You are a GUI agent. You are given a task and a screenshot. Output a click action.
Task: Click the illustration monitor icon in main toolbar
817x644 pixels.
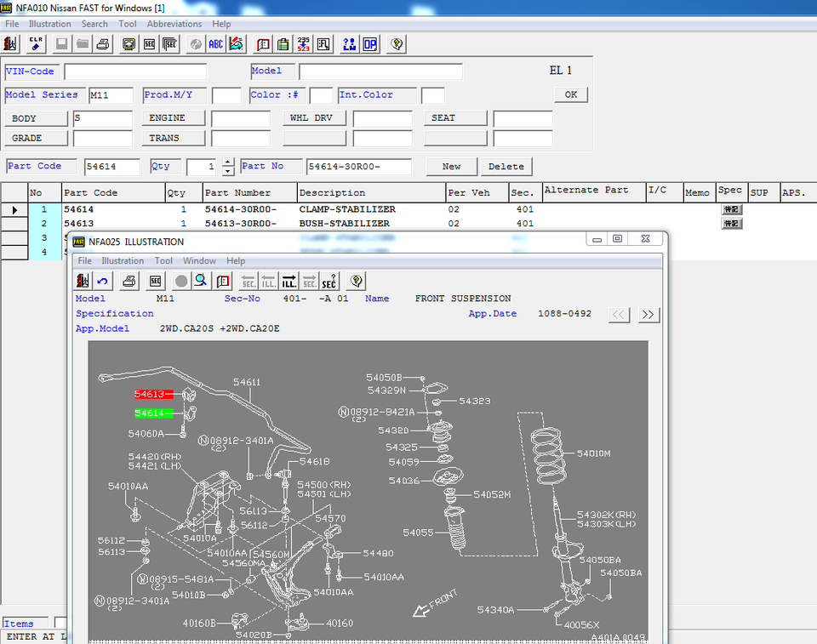coord(129,44)
